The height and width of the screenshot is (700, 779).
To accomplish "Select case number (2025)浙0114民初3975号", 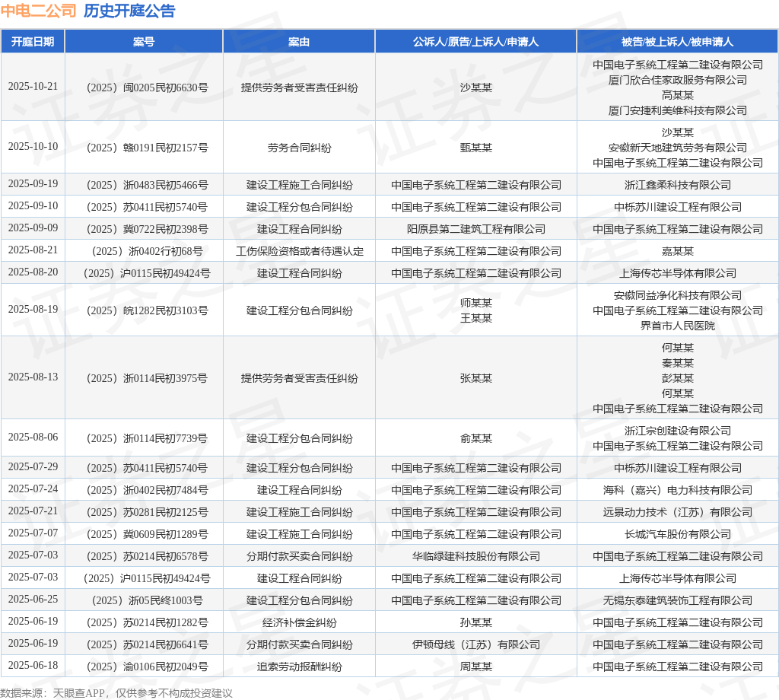I will (147, 378).
